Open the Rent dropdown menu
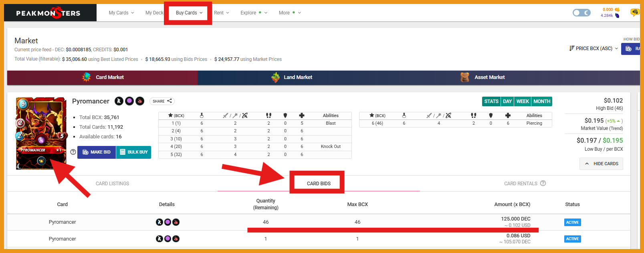Image resolution: width=644 pixels, height=253 pixels. point(222,13)
